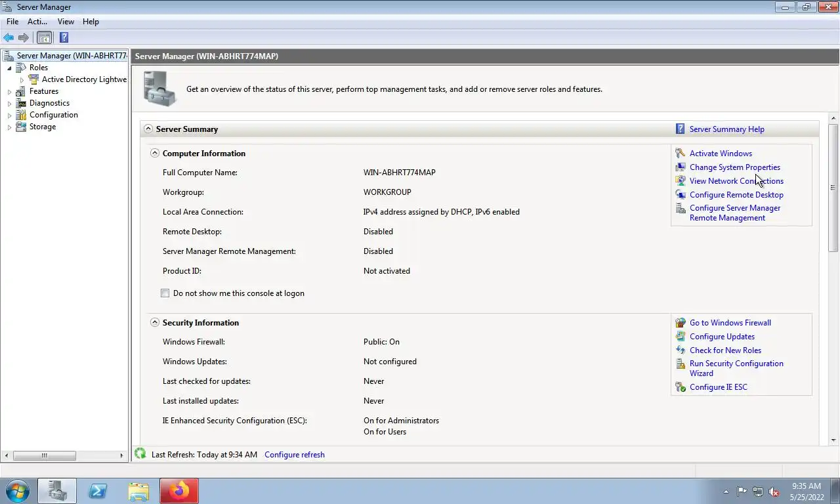Click the Check for New Roles icon
This screenshot has width=840, height=504.
click(681, 350)
